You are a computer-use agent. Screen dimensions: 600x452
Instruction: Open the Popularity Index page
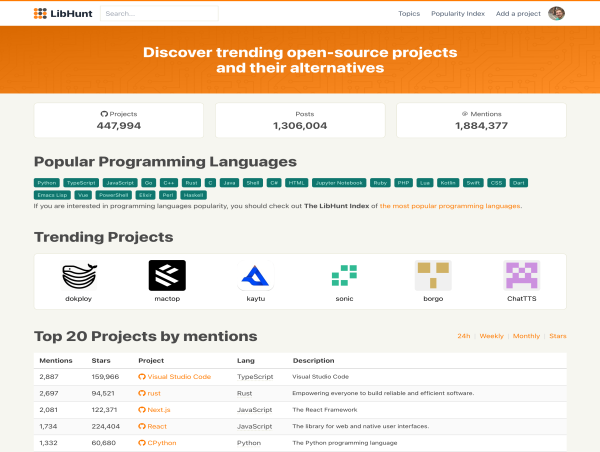[458, 13]
